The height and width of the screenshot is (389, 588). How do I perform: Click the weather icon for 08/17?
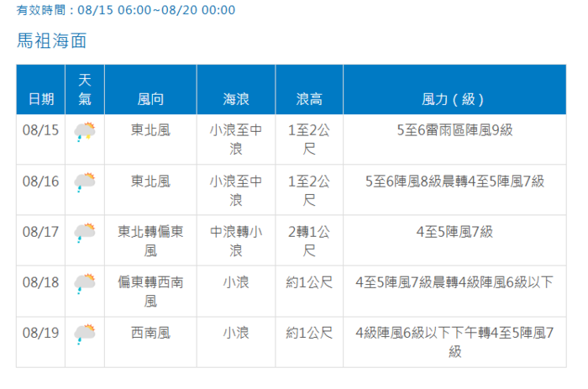pyautogui.click(x=85, y=233)
